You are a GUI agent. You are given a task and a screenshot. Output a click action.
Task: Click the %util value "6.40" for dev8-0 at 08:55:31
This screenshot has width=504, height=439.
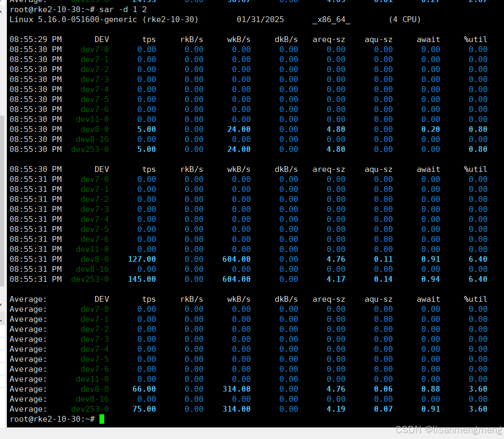478,259
